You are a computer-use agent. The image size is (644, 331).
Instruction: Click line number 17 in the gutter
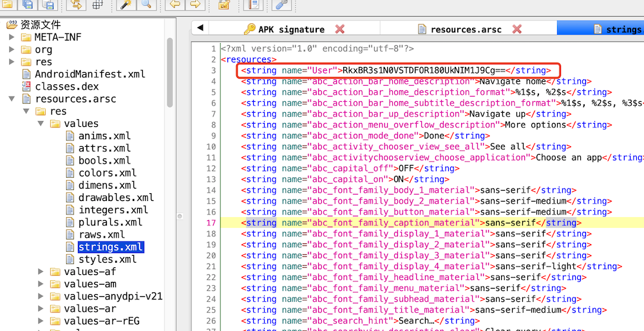tap(211, 223)
